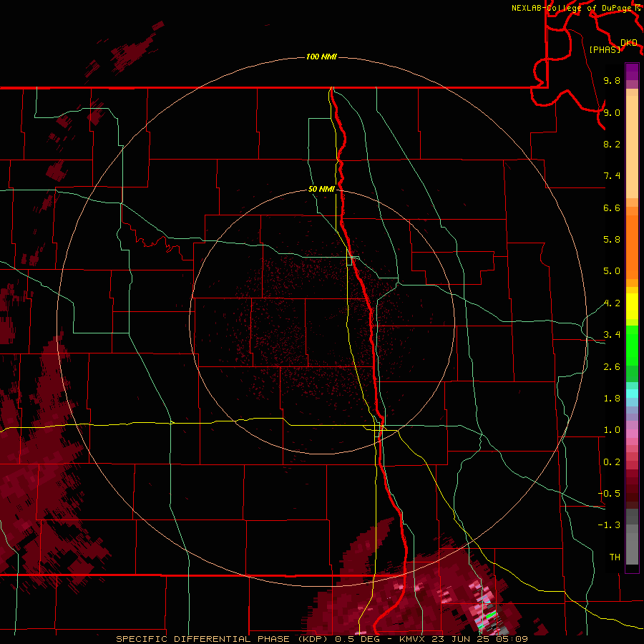Click the yellow segment of the color bar

[632, 306]
